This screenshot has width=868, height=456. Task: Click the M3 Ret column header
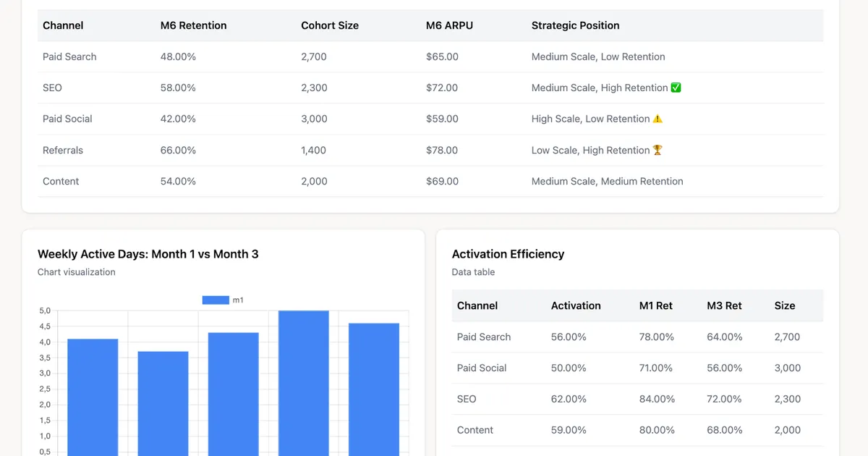click(x=724, y=305)
